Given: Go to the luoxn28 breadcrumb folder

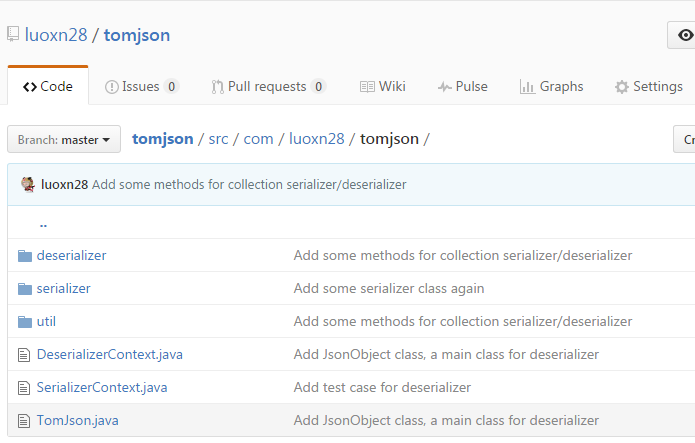Looking at the screenshot, I should click(317, 139).
